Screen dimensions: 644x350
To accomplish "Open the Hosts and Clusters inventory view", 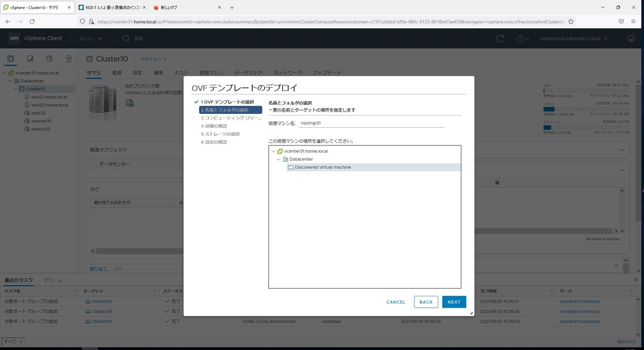I will pos(11,59).
